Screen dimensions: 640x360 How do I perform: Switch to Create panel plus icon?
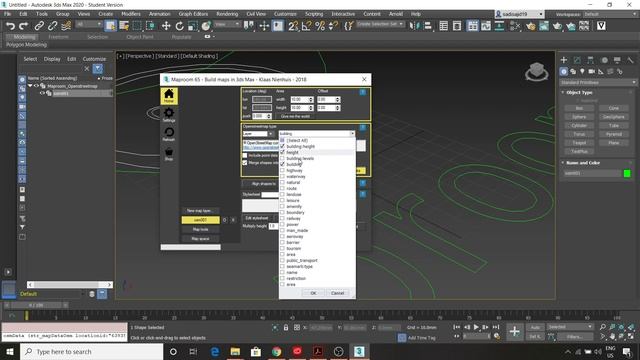tap(564, 60)
